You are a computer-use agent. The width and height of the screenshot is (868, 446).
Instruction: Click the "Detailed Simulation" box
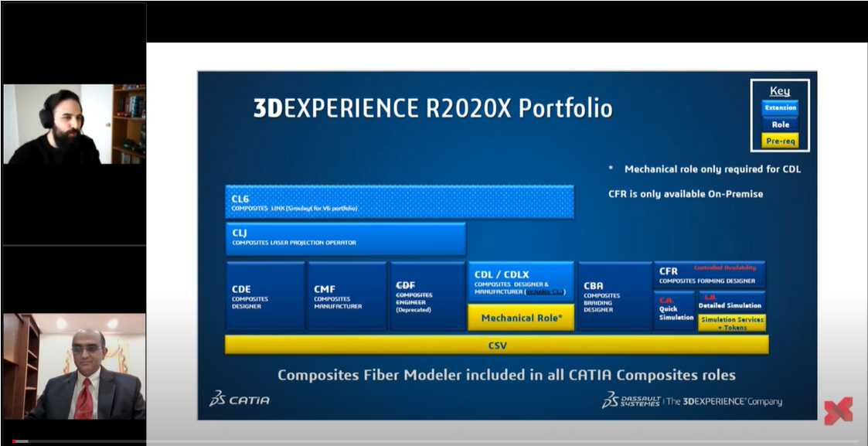click(x=732, y=301)
